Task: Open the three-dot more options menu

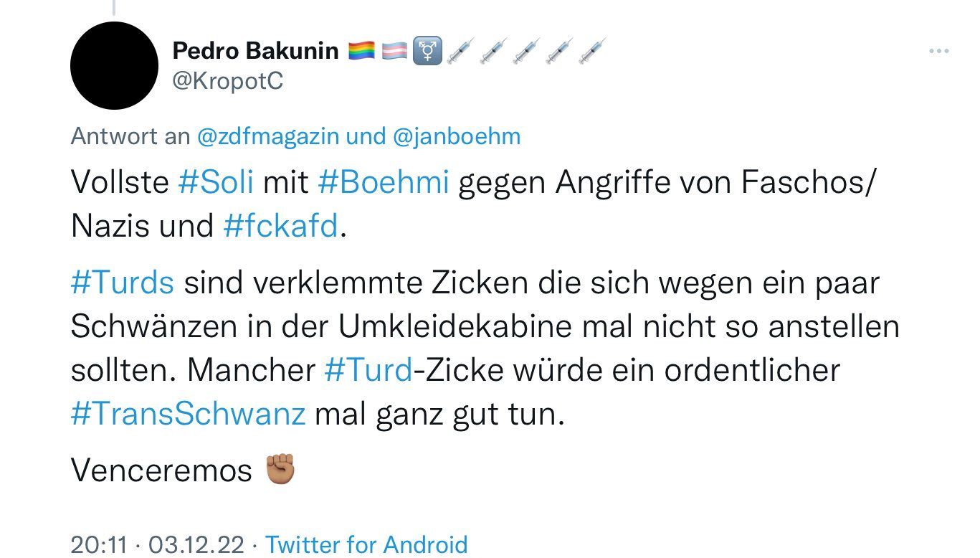Action: click(938, 52)
